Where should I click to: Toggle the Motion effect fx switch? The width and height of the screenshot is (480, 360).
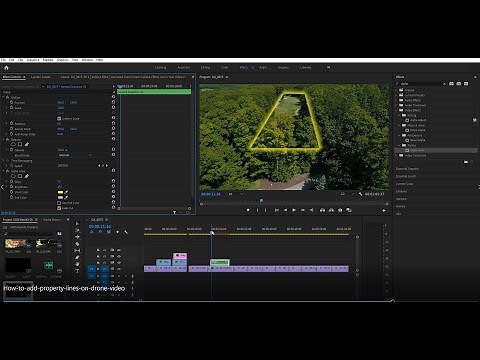click(x=8, y=97)
